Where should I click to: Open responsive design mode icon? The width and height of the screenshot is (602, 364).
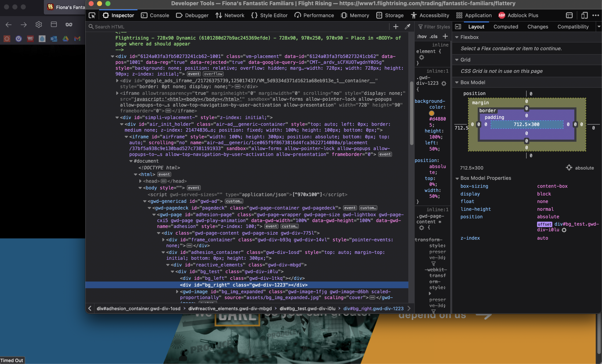pos(584,15)
